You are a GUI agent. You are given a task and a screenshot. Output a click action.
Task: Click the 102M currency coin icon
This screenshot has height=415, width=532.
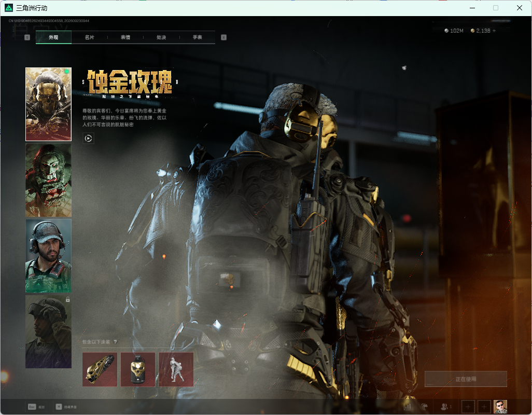click(446, 31)
